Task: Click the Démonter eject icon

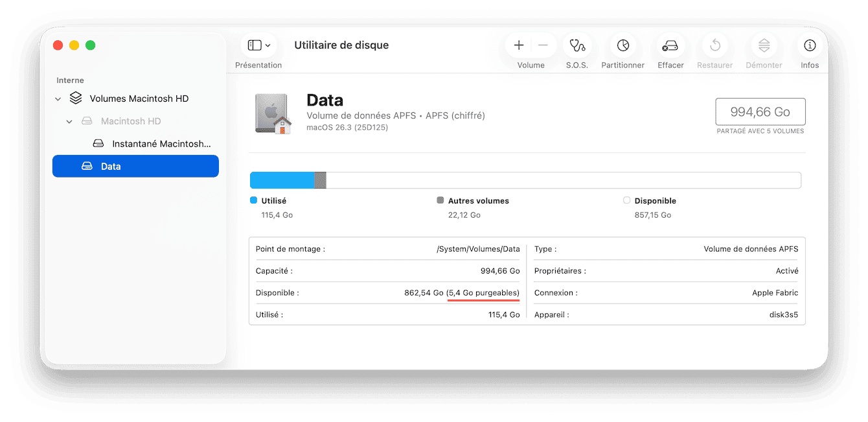Action: pos(763,45)
